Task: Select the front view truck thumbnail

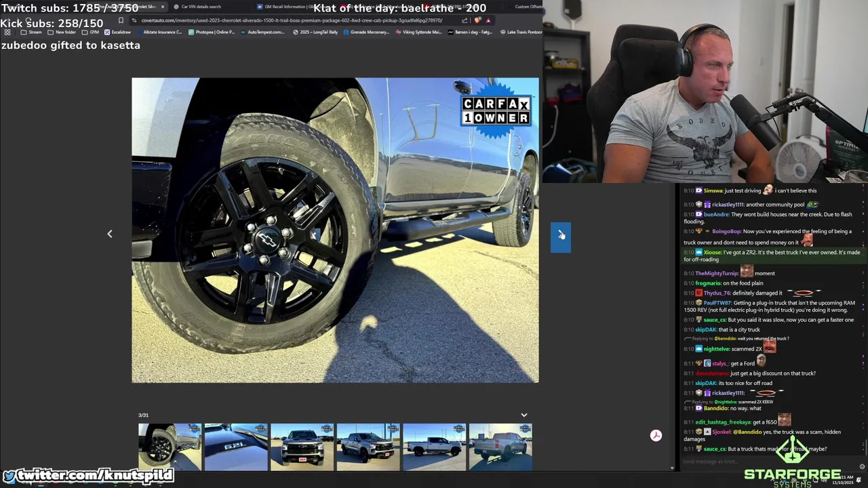Action: coord(302,447)
